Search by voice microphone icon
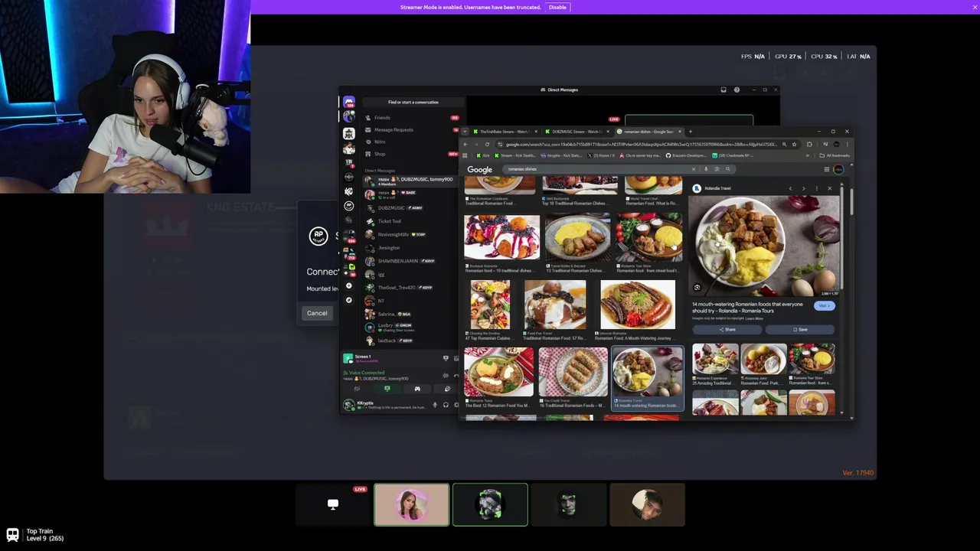This screenshot has height=551, width=980. (706, 169)
